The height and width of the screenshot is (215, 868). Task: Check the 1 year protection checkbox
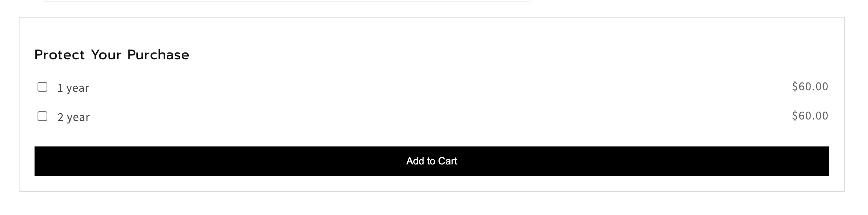point(42,87)
